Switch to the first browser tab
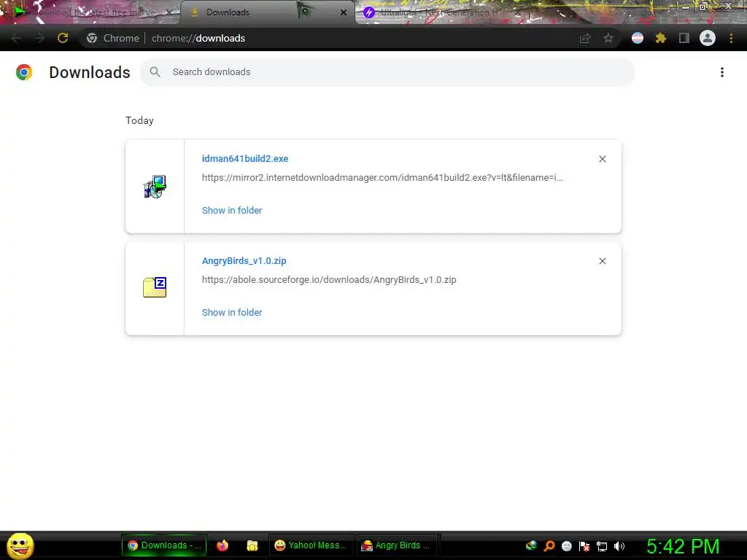This screenshot has height=560, width=747. (x=90, y=12)
